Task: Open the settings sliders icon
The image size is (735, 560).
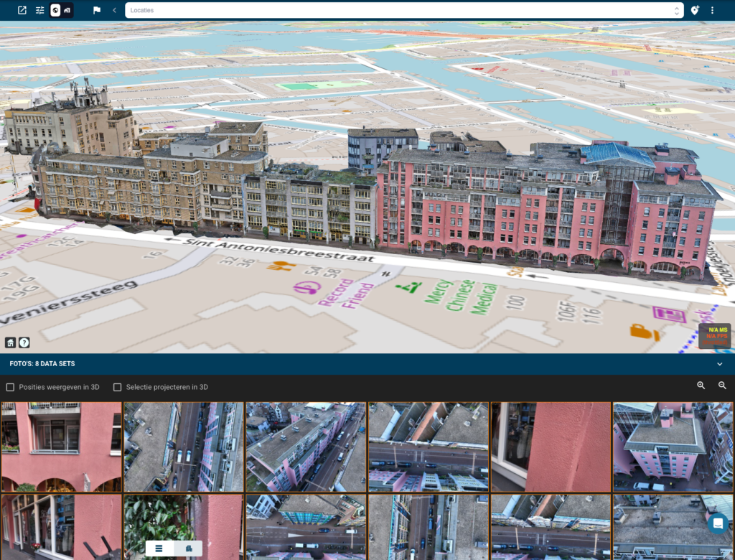Action: 40,10
